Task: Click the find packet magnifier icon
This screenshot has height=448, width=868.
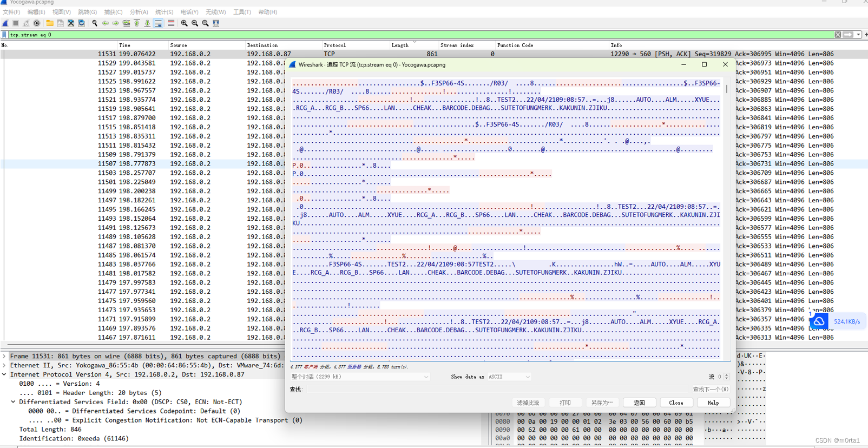Action: 95,23
